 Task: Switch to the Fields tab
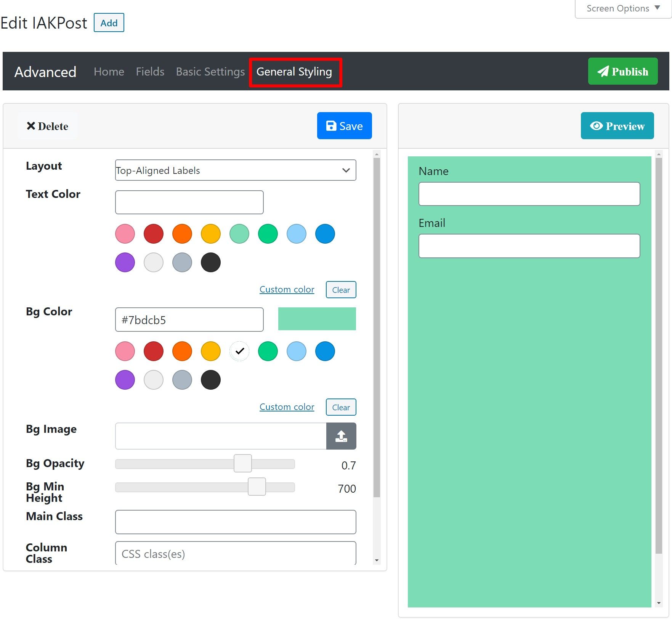(150, 71)
